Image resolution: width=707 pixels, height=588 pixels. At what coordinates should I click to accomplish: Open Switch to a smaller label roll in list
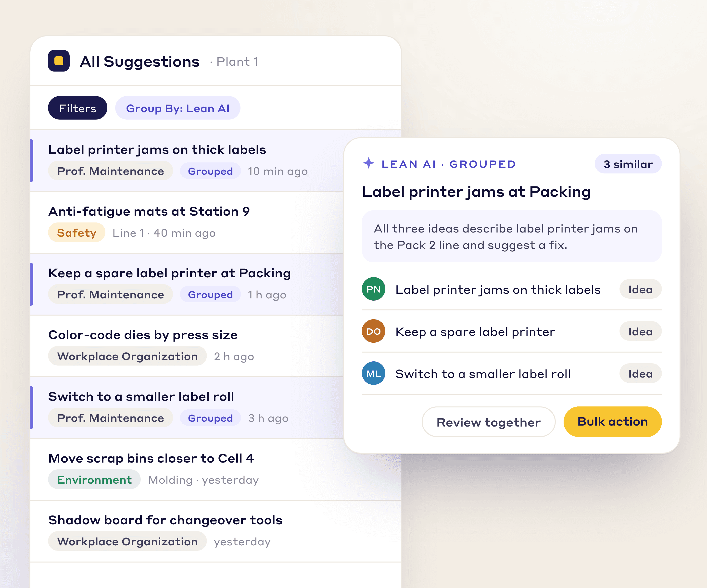(187, 408)
